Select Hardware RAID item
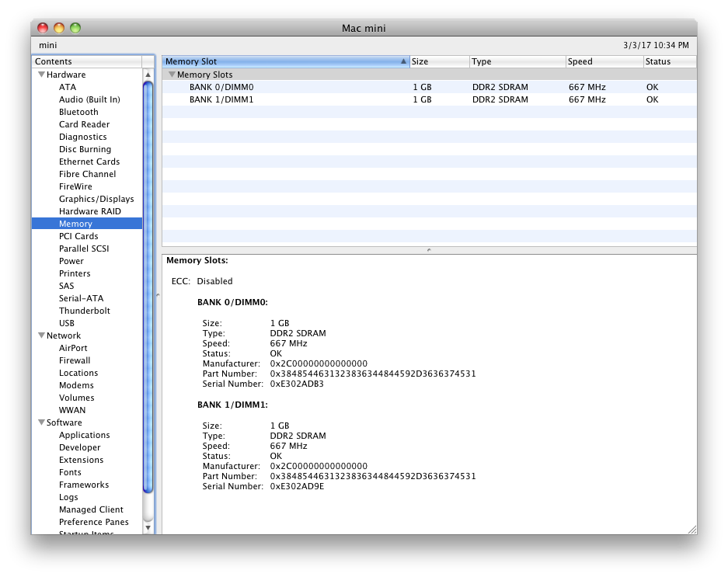 tap(89, 211)
